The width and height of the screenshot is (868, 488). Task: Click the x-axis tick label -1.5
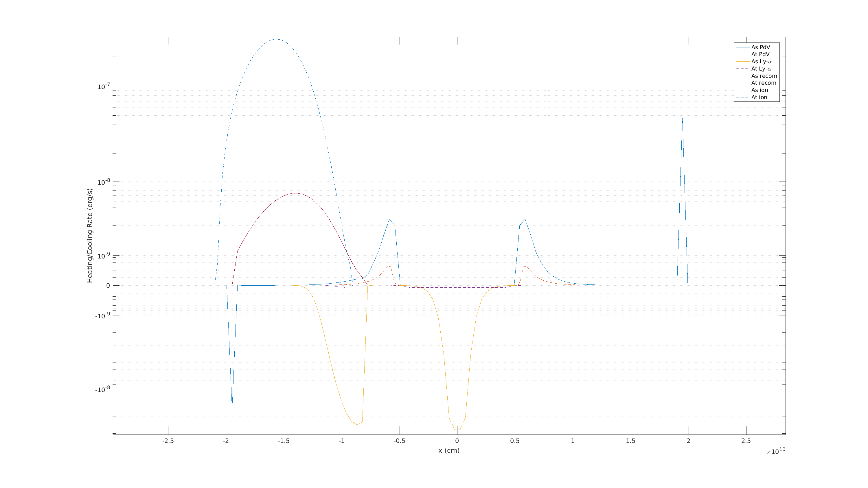tap(284, 441)
